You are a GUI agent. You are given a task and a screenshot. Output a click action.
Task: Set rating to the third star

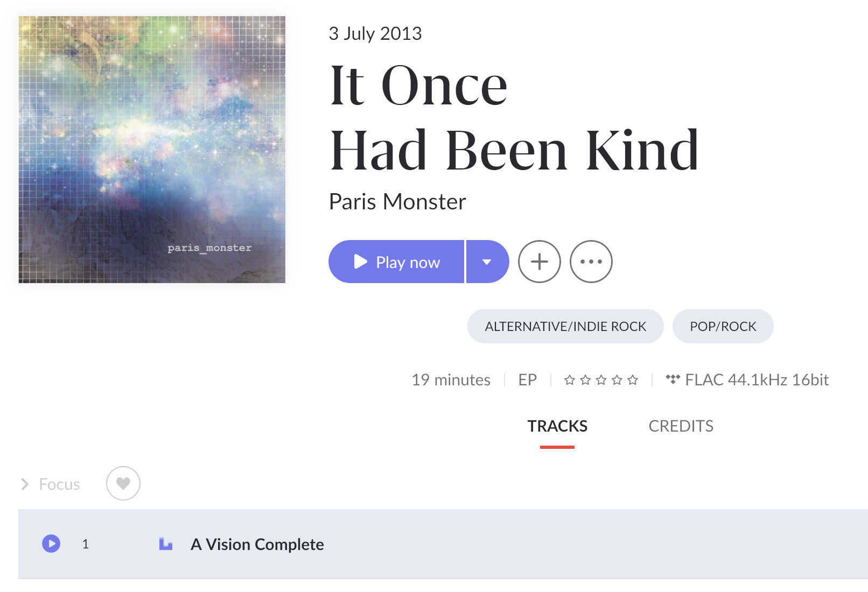click(x=601, y=380)
